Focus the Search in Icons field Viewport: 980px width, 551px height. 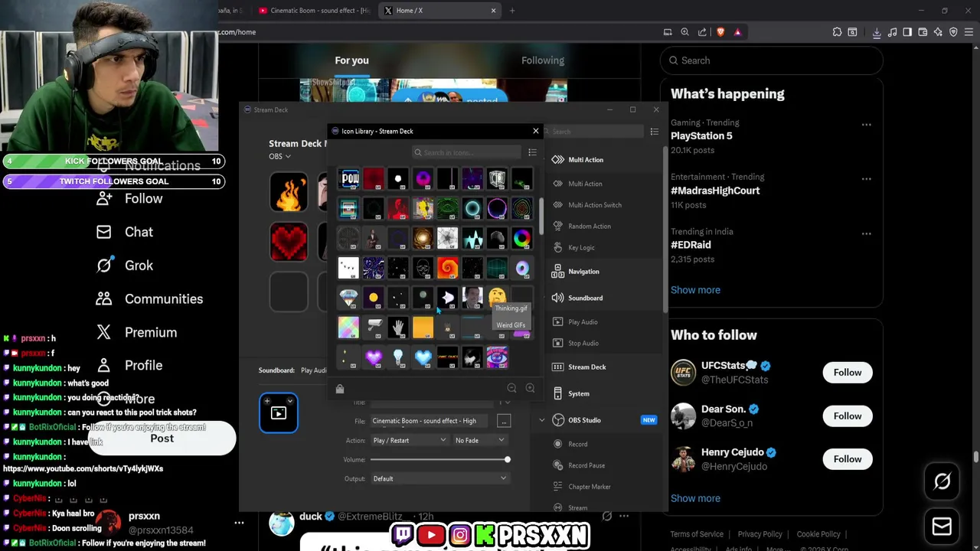[467, 152]
